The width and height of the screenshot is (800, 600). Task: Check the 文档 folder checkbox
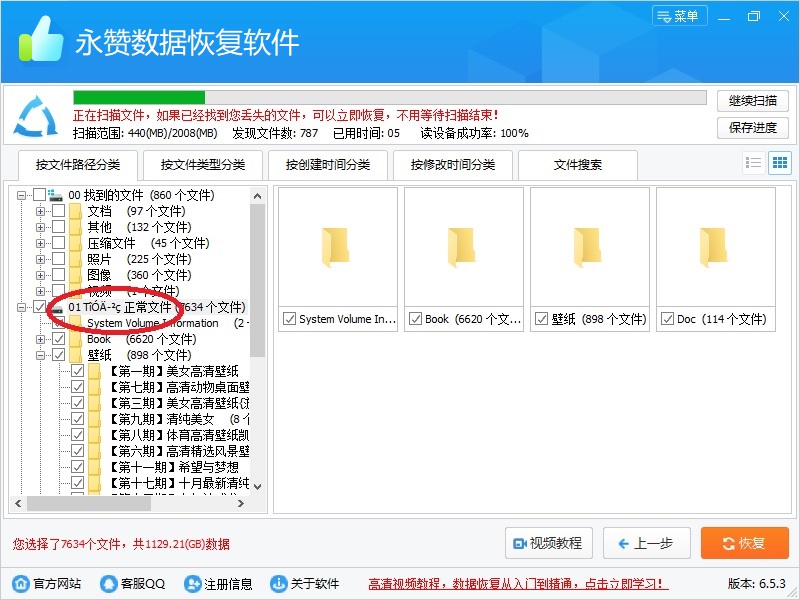pyautogui.click(x=58, y=211)
